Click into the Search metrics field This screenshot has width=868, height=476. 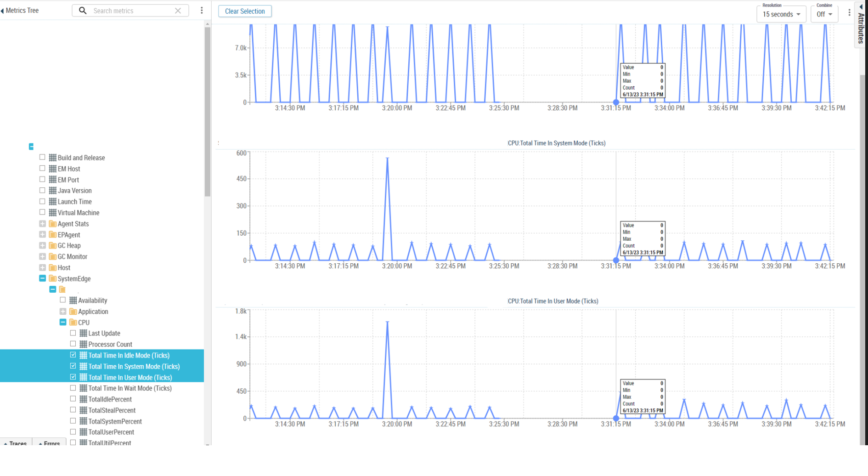click(131, 11)
